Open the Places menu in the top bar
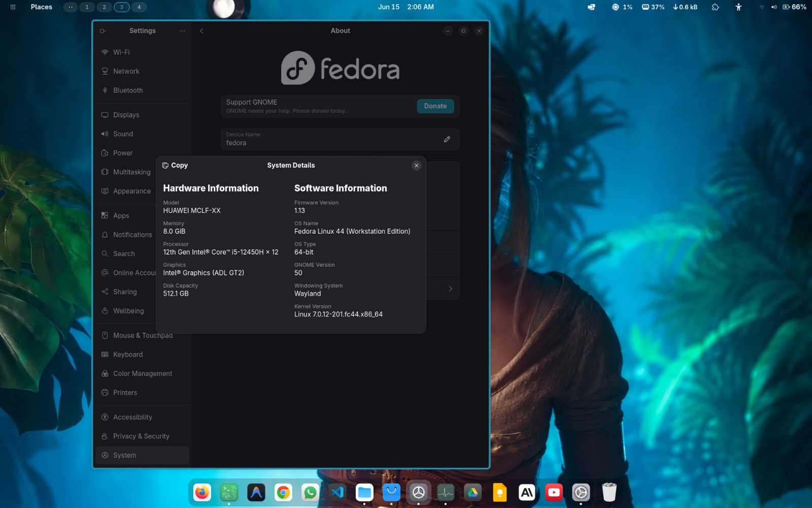 42,7
